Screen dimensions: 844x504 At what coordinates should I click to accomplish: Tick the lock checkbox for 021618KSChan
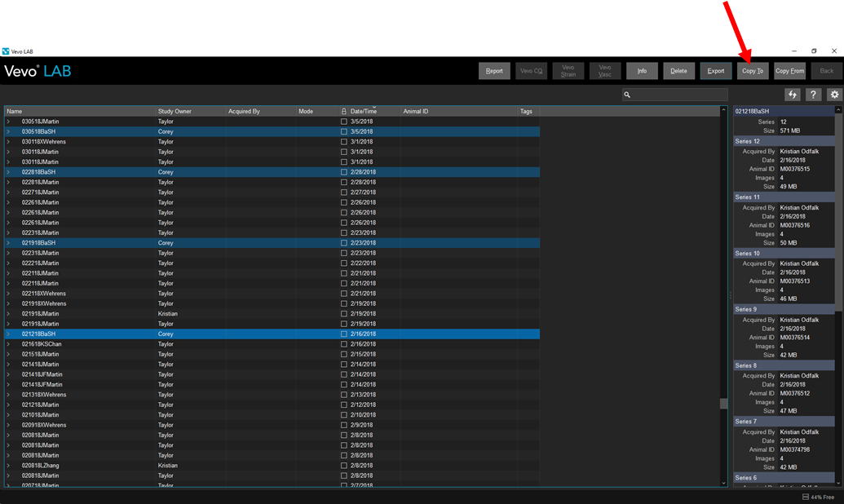coord(344,345)
